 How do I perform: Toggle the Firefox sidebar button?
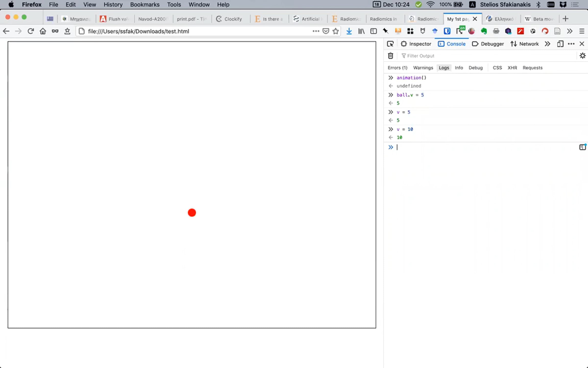pos(374,31)
